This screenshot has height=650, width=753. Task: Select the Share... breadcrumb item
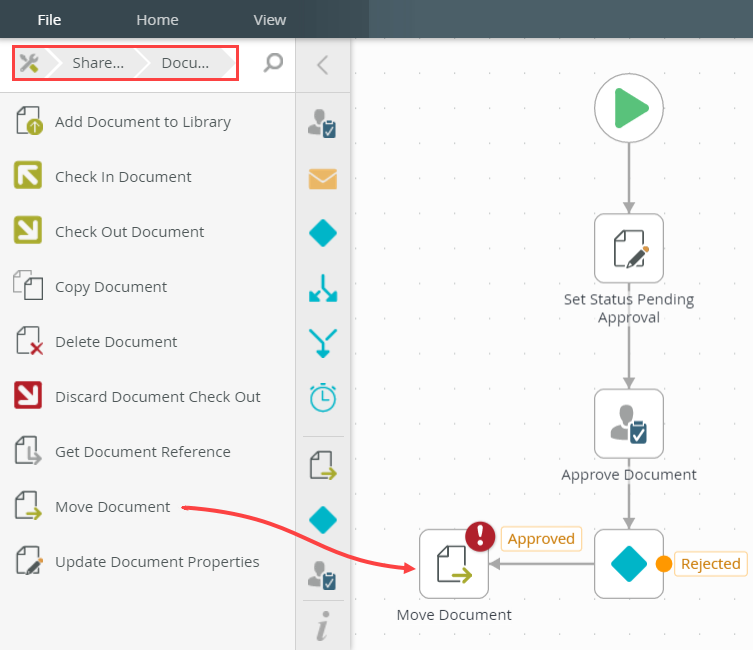tap(98, 63)
